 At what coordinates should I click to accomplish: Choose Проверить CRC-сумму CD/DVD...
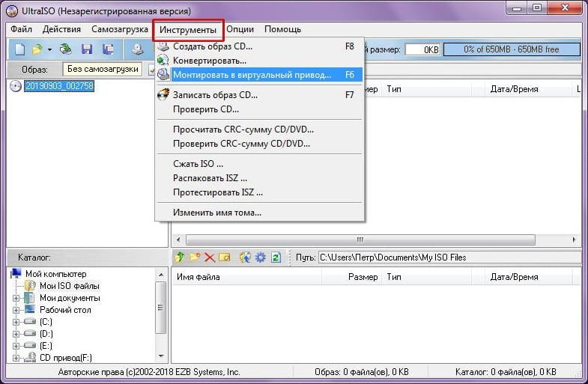coord(259,144)
